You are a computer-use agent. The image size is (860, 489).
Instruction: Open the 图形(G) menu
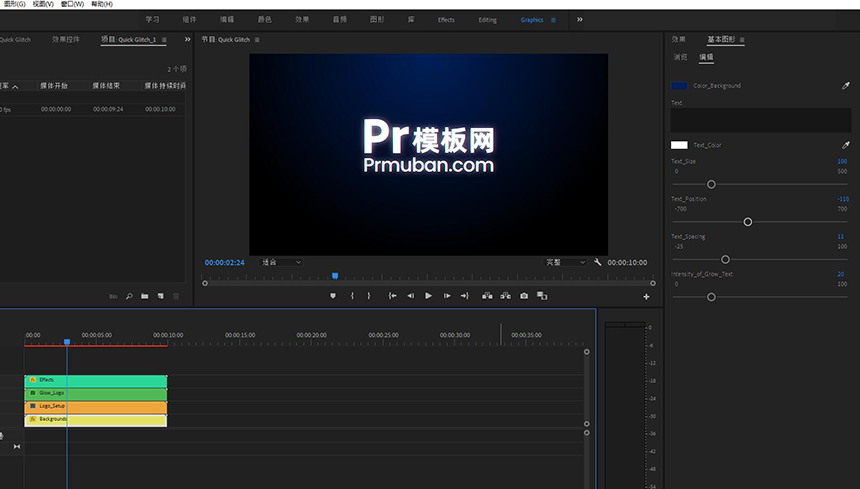click(14, 4)
